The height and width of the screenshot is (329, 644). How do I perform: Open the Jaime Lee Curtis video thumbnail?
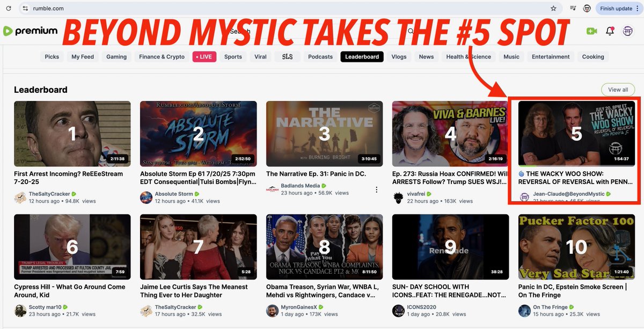point(199,247)
